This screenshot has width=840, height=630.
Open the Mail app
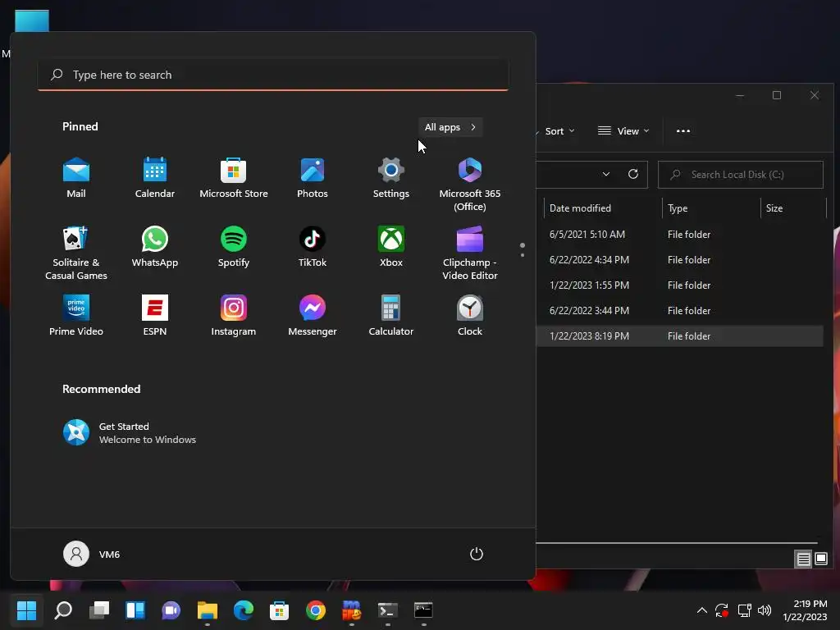coord(76,178)
